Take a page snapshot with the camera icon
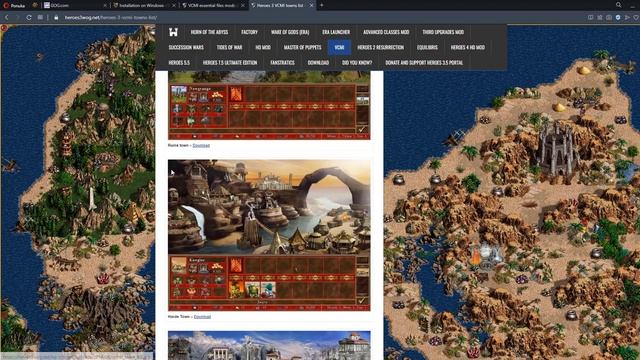The image size is (640, 360). [x=609, y=18]
